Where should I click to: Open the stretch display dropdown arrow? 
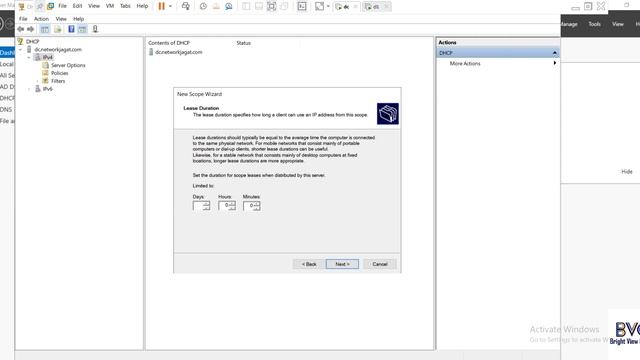(x=328, y=6)
